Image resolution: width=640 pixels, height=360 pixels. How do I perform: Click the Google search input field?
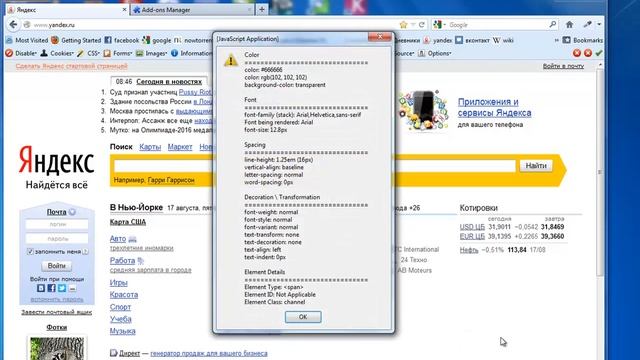pyautogui.click(x=497, y=25)
